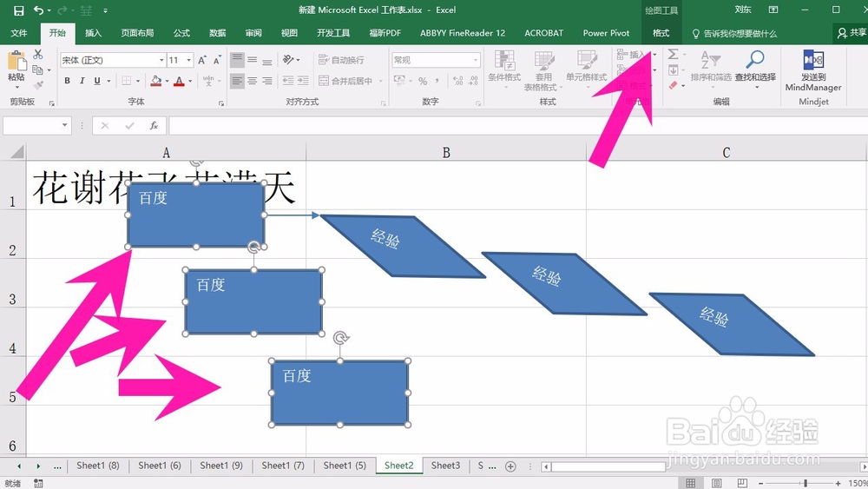Switch to Page Layout view icon
This screenshot has height=489, width=868.
pyautogui.click(x=716, y=483)
